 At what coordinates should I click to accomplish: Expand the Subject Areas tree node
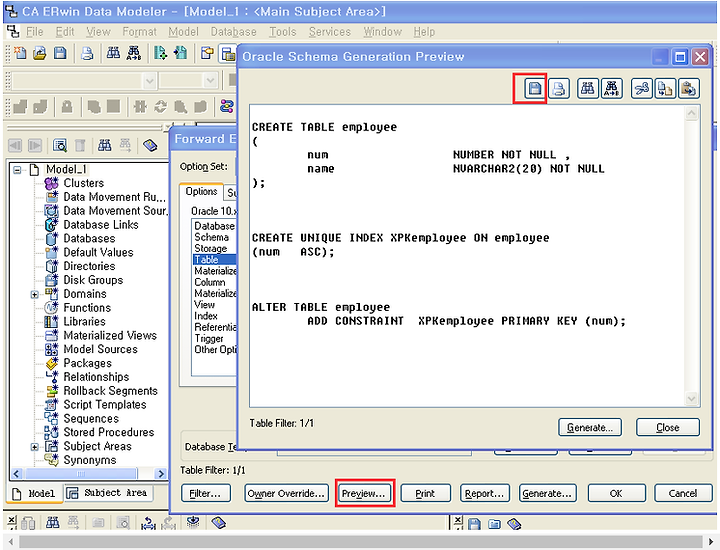pos(34,447)
